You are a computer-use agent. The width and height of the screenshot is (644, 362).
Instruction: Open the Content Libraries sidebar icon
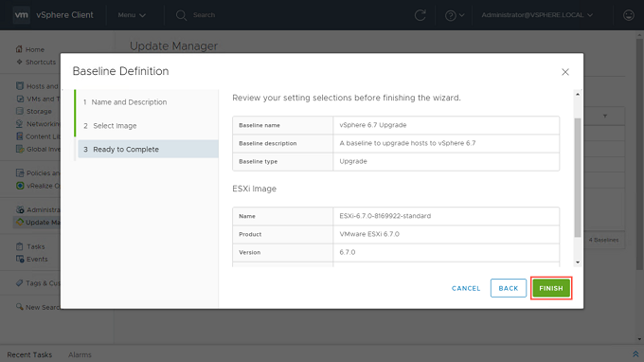(20, 136)
